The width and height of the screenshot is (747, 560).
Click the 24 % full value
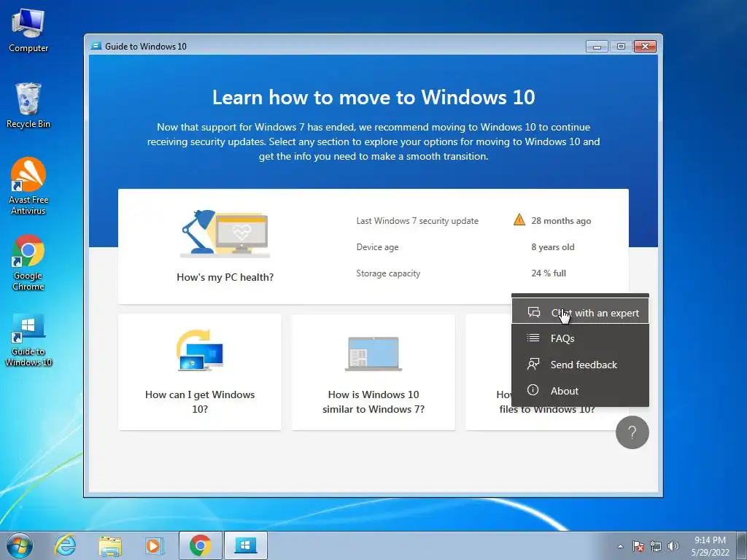[549, 273]
